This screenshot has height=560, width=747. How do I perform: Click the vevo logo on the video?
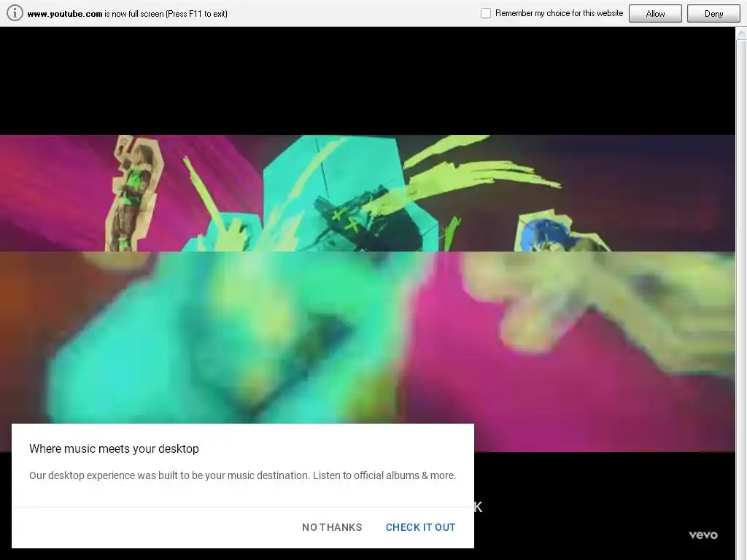click(x=703, y=534)
